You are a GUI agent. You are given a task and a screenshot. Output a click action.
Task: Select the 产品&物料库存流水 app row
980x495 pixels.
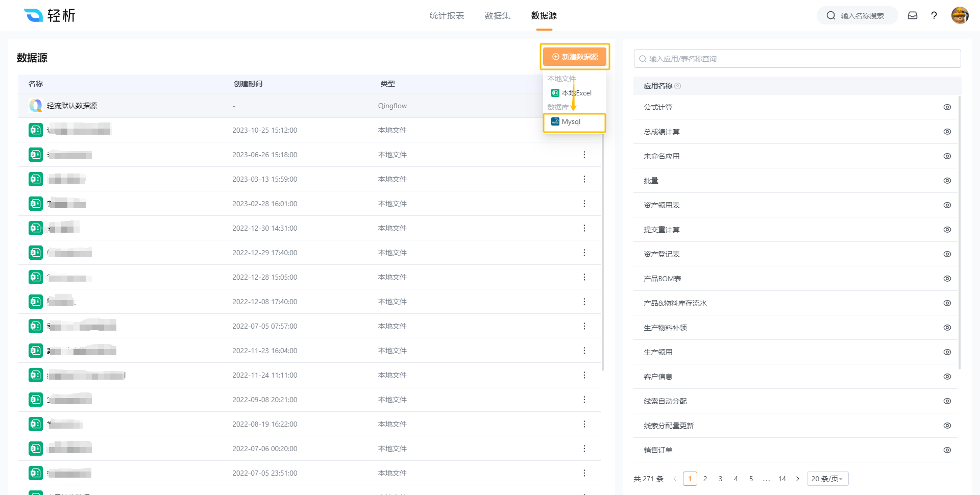[795, 303]
